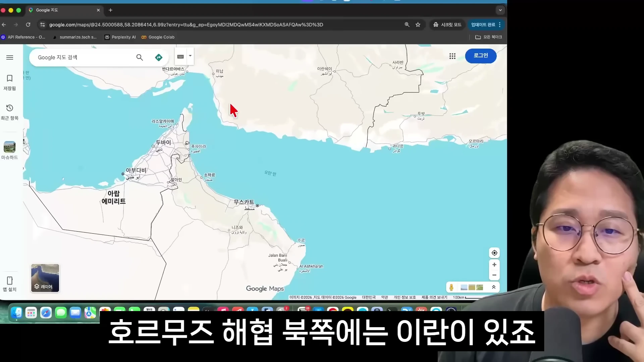Open Launchpad in the Dock
This screenshot has width=644, height=362.
(31, 313)
